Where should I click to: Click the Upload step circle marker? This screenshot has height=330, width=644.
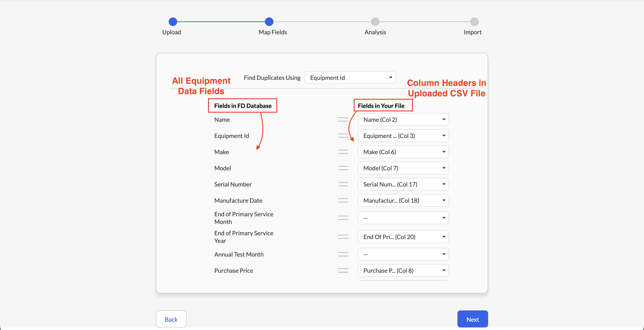click(173, 22)
